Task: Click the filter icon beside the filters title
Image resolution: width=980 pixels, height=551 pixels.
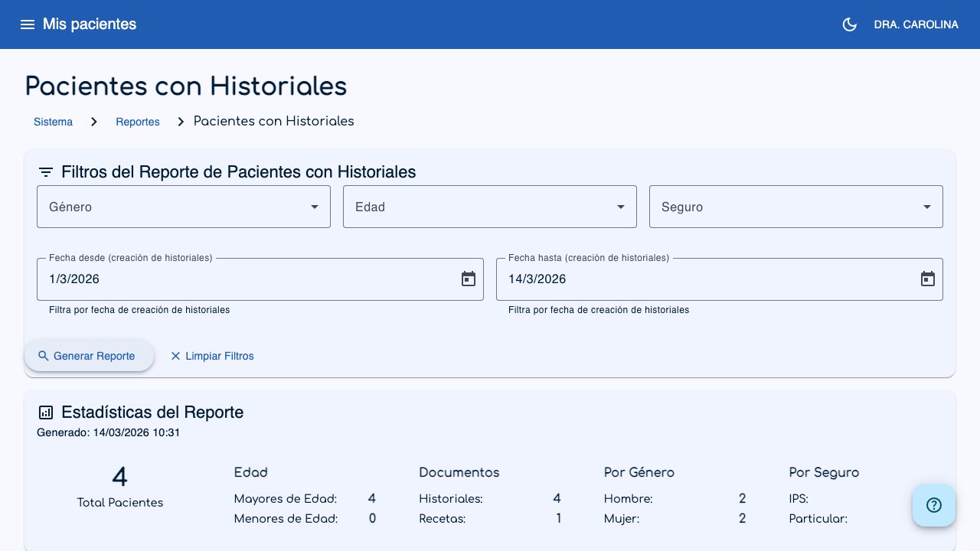Action: tap(45, 171)
